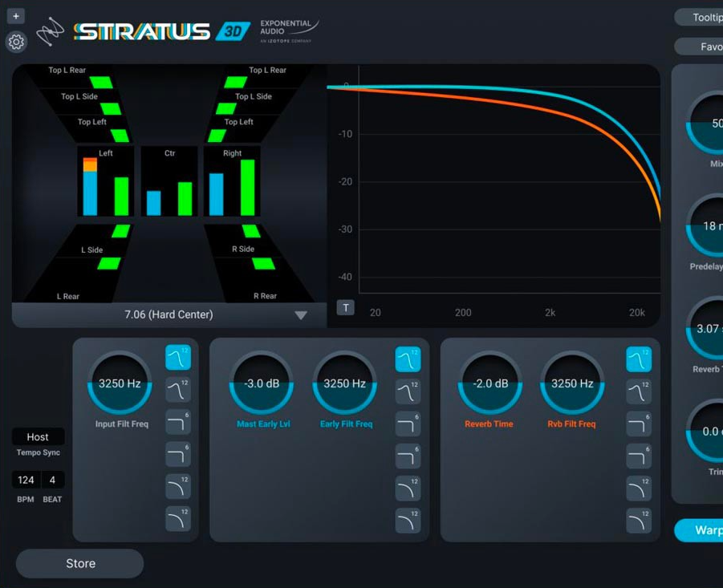Click the 2k frequency axis label
723x588 pixels.
(x=550, y=312)
